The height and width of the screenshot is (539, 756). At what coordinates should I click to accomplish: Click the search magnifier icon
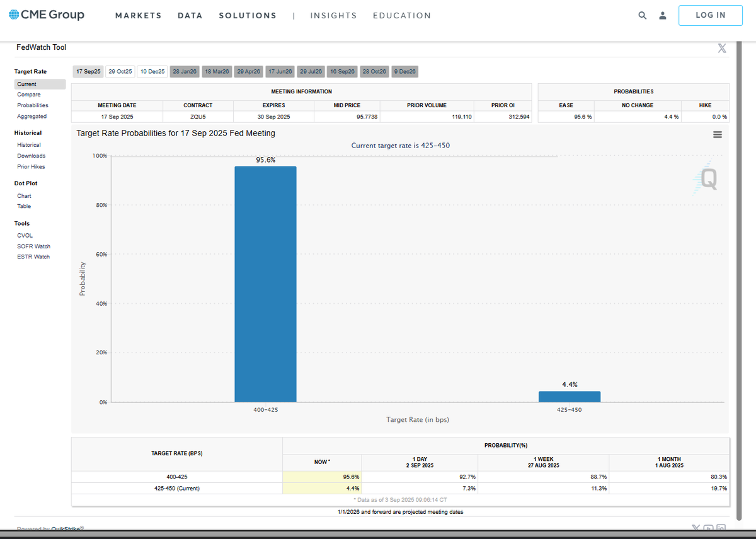[x=642, y=16]
